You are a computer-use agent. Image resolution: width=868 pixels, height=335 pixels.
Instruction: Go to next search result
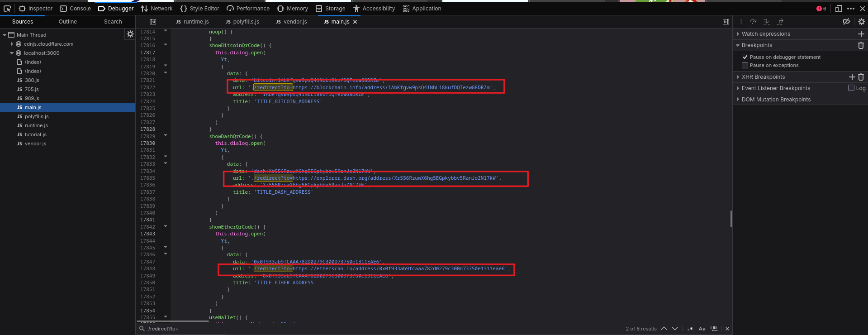point(675,329)
